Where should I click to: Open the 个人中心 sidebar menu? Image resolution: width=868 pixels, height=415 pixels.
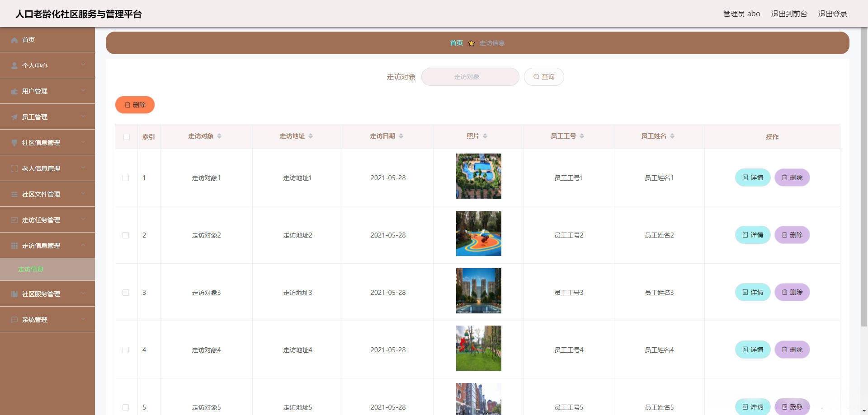[47, 65]
